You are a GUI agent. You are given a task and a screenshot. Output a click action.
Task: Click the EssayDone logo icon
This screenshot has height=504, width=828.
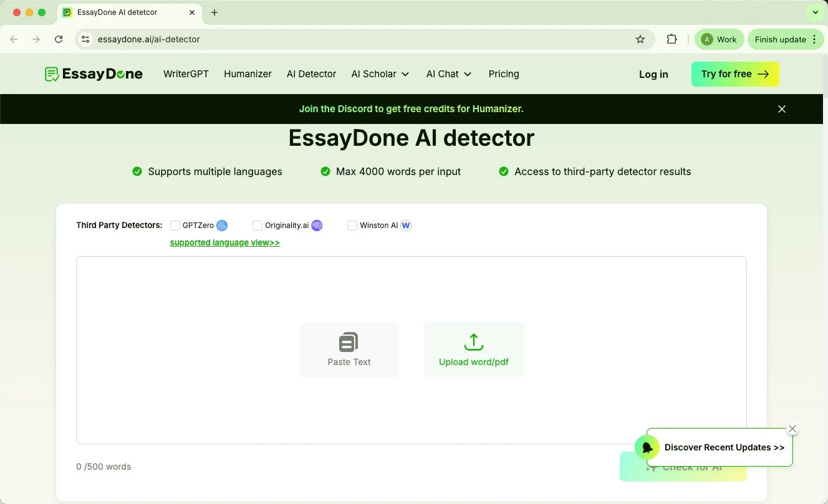(51, 74)
